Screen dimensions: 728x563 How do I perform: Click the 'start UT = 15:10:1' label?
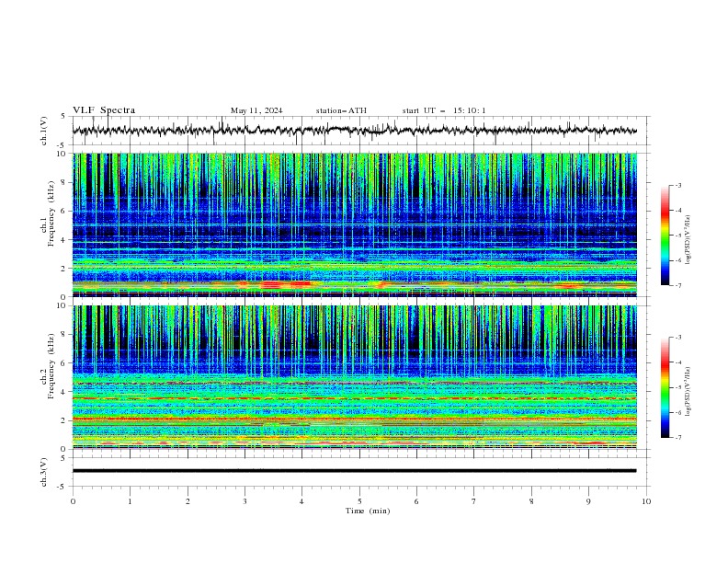pos(444,110)
